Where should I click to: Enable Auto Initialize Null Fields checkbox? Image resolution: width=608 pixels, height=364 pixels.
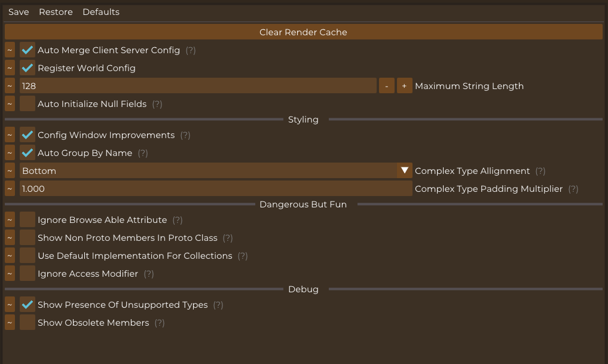point(28,103)
